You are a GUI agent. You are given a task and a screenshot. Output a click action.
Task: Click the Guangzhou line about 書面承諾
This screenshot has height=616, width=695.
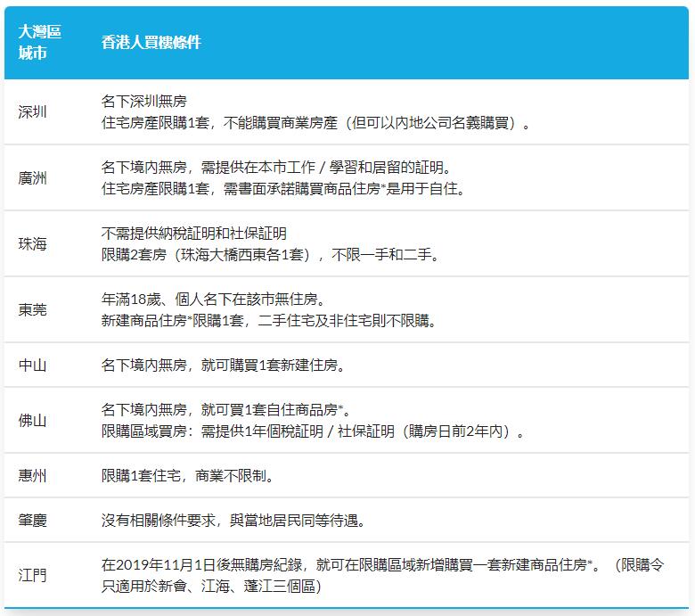(x=283, y=189)
